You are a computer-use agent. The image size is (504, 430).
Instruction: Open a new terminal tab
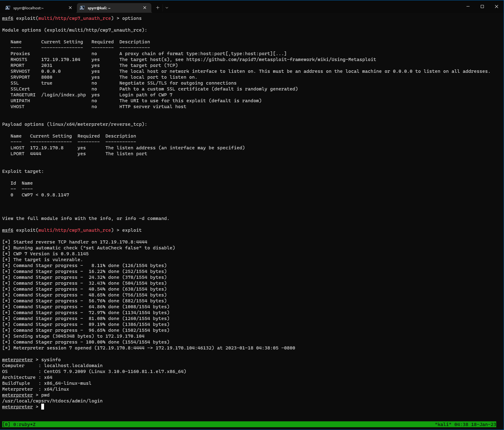coord(158,8)
